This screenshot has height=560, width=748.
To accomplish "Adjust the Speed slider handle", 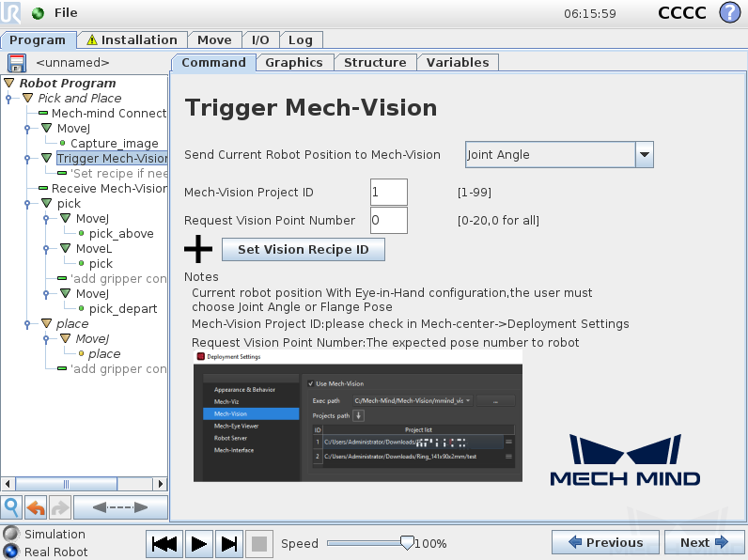I will coord(407,543).
